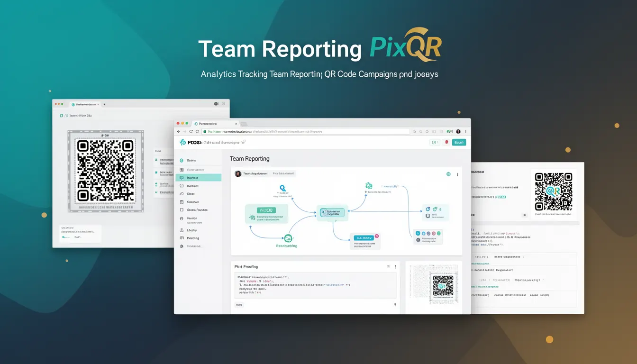Click the teal app logo in the header
Screen dimensions: 637x364
point(183,142)
